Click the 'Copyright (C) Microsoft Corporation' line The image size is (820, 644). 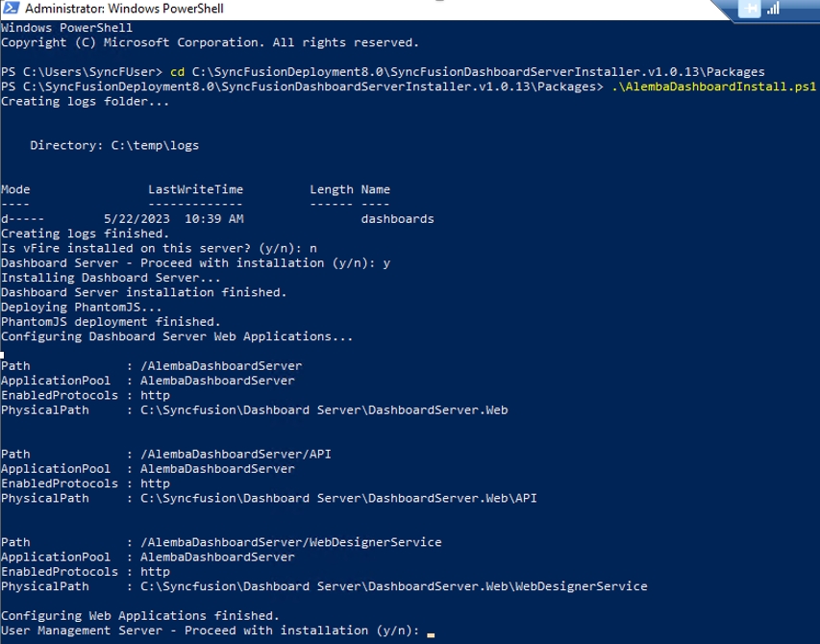[x=210, y=42]
